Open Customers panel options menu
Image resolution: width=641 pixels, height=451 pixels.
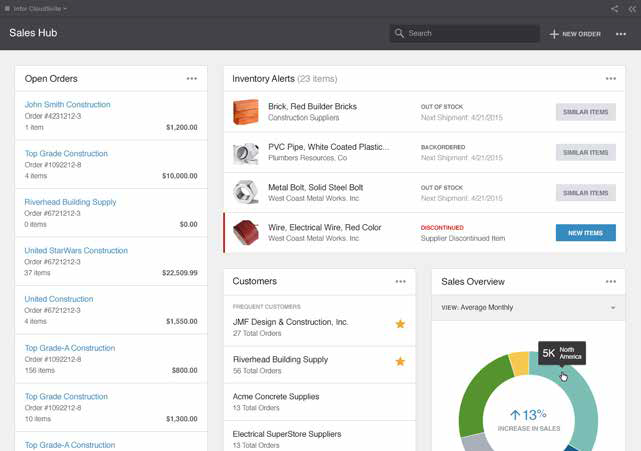(401, 281)
